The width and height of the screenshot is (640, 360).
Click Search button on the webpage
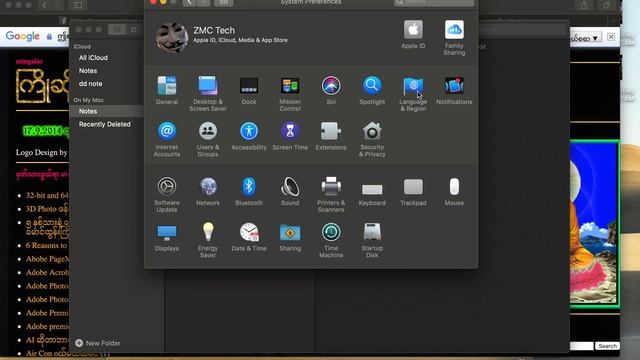607,346
